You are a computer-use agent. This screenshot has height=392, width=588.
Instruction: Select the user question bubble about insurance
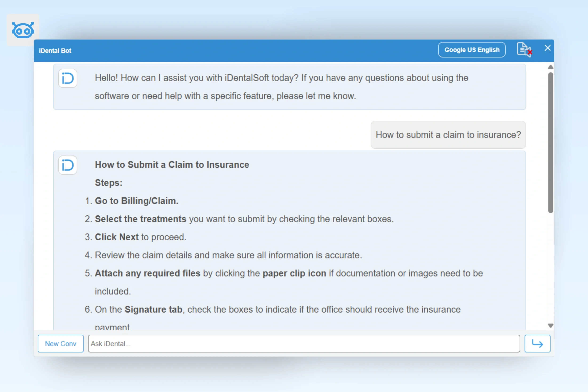click(x=448, y=135)
